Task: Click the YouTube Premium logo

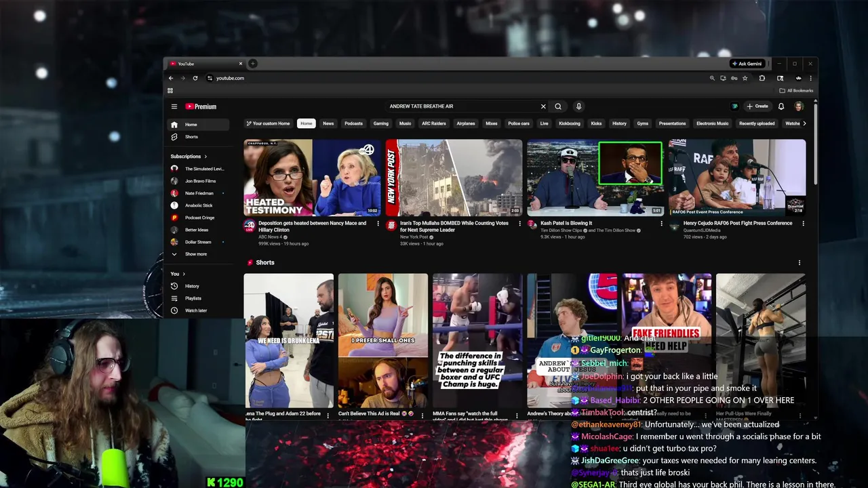Action: tap(201, 106)
